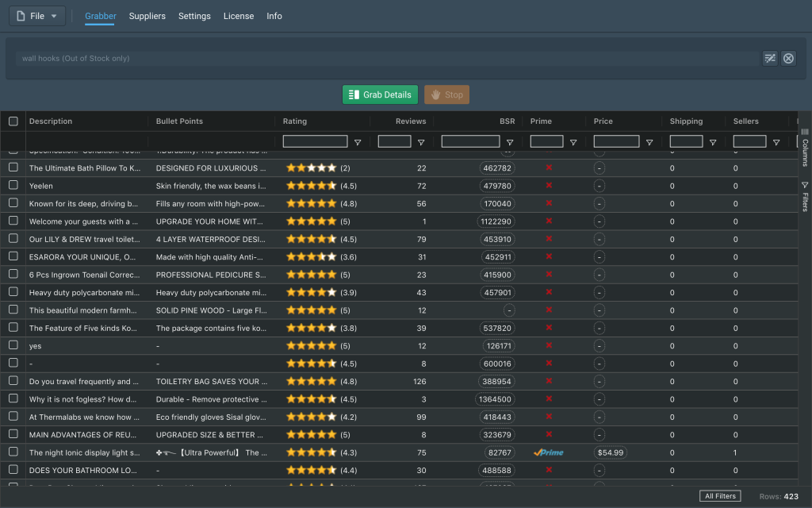Check the box for the Yeelen row
The image size is (812, 508).
[13, 185]
